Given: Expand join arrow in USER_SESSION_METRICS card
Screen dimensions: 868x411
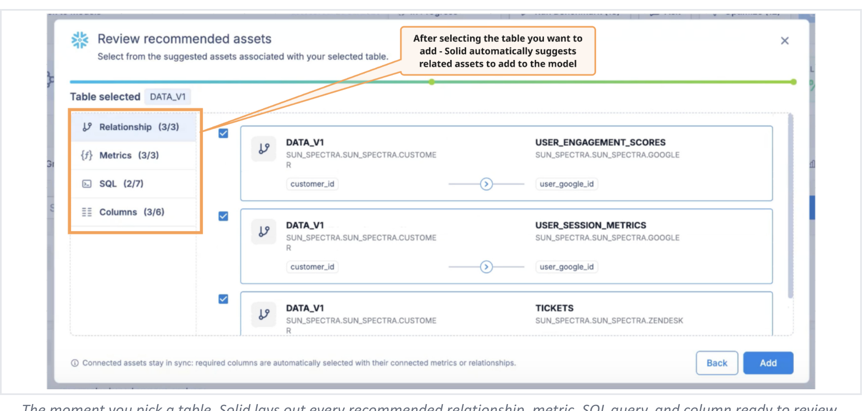Looking at the screenshot, I should click(x=486, y=267).
